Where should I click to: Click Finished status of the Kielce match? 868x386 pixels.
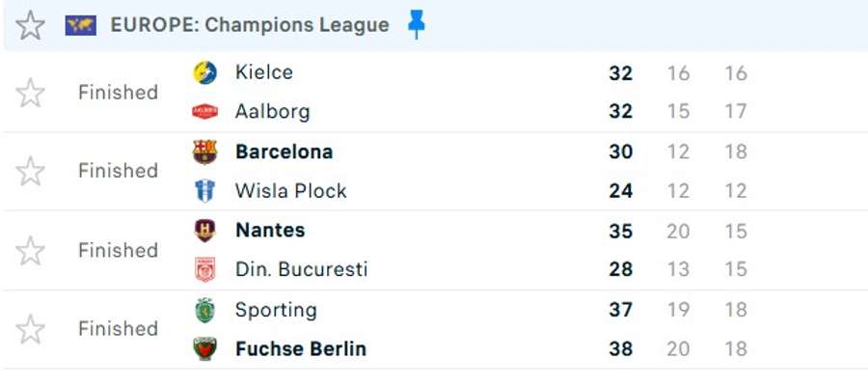tap(118, 93)
